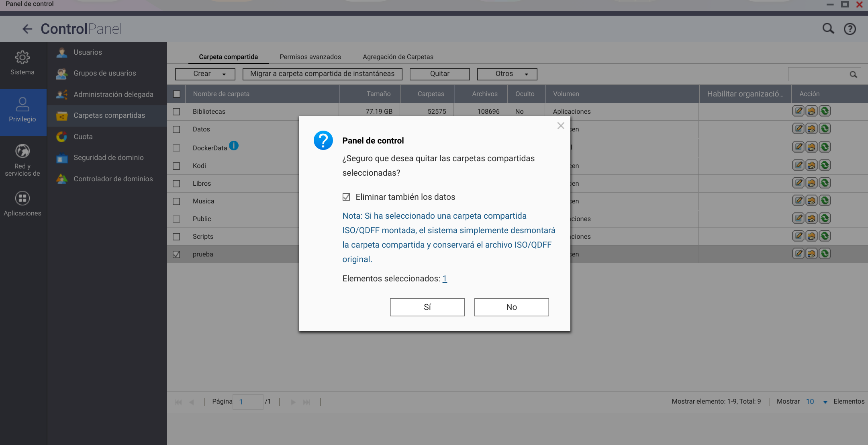Click the page number input field
Screen dimensions: 868x445
click(x=248, y=402)
